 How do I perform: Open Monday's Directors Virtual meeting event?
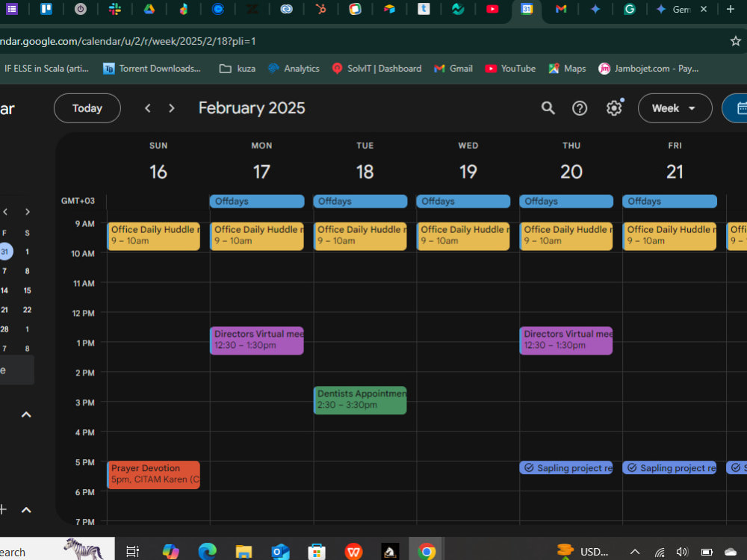click(x=257, y=340)
